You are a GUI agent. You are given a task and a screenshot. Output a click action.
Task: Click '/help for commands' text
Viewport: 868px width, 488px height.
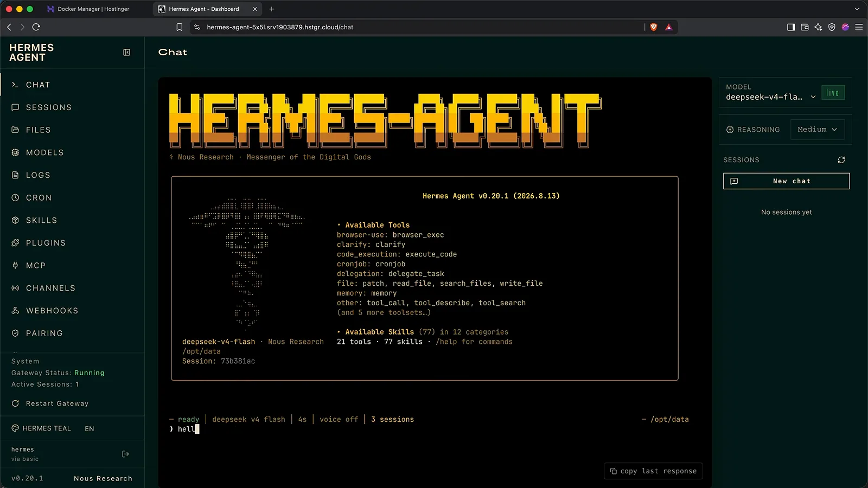[474, 342]
